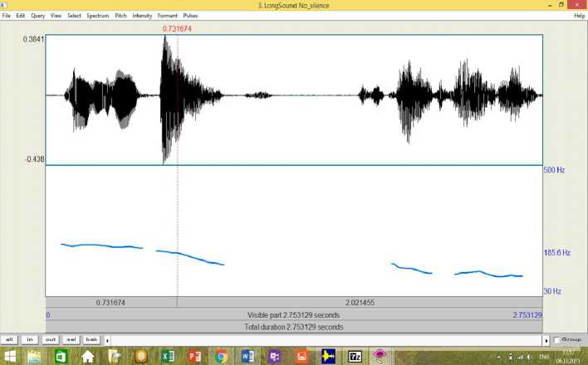
Task: Click the Windows Start button
Action: pos(9,357)
